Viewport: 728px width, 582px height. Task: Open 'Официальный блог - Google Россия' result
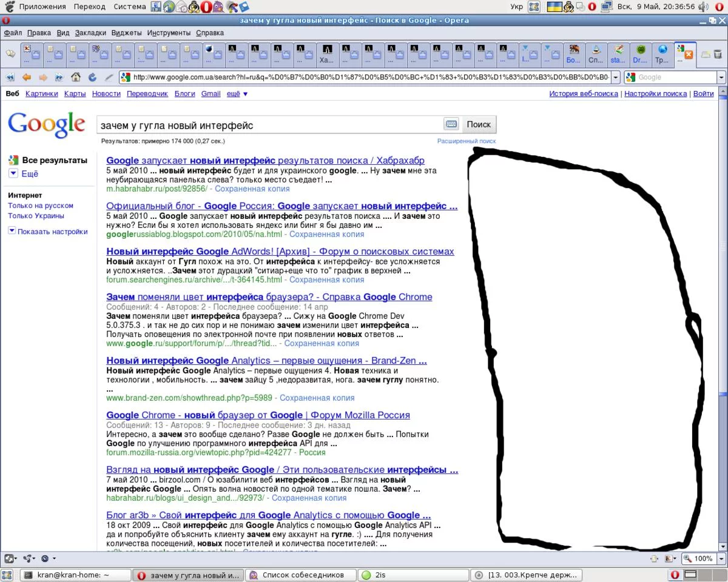pos(281,206)
